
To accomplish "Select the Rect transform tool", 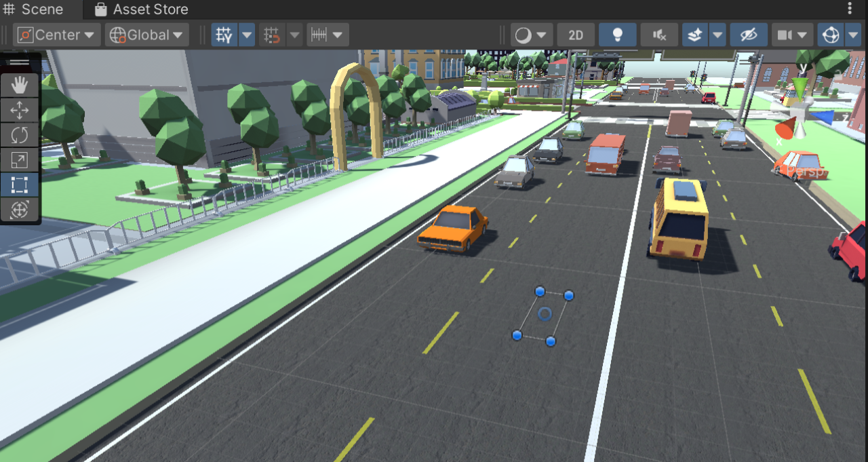I will (20, 185).
